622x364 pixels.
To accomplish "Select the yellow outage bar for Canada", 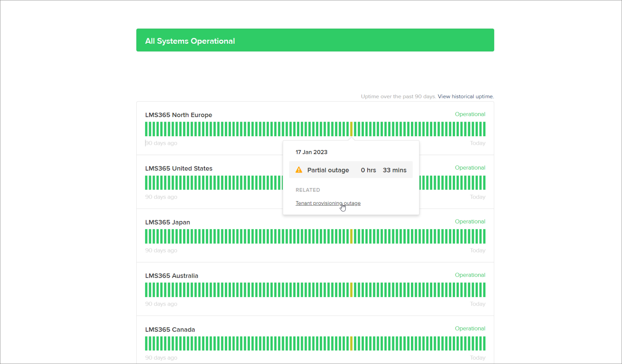I will (351, 343).
